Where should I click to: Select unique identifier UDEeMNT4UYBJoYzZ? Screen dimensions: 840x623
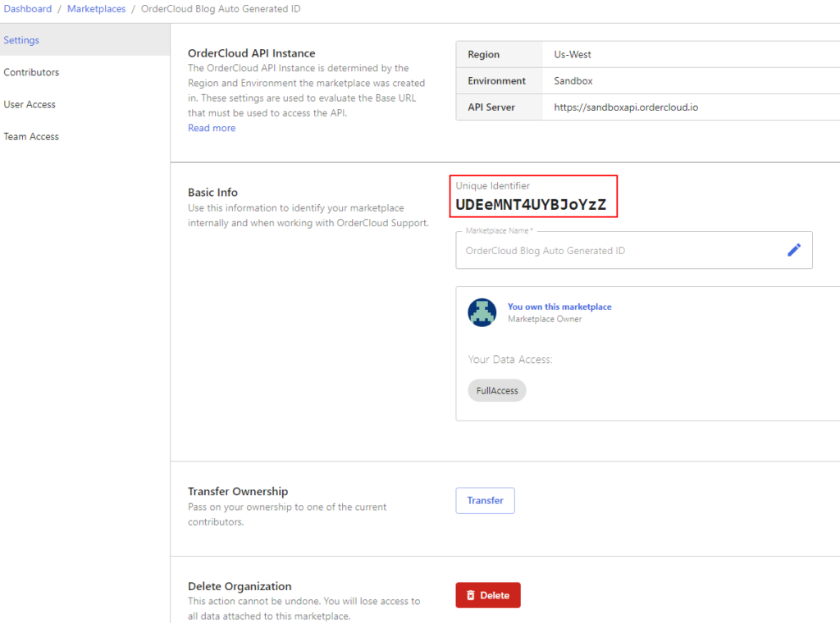pyautogui.click(x=531, y=204)
